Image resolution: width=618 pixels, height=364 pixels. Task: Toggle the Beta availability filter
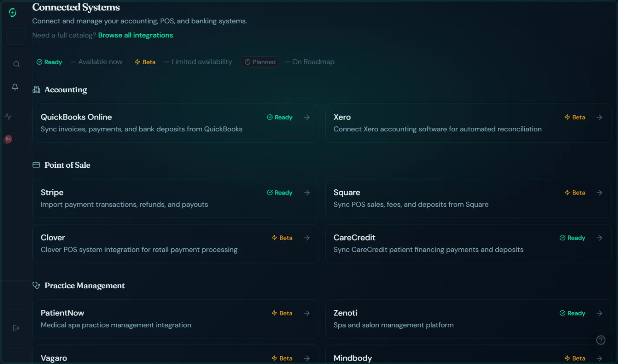coord(145,62)
